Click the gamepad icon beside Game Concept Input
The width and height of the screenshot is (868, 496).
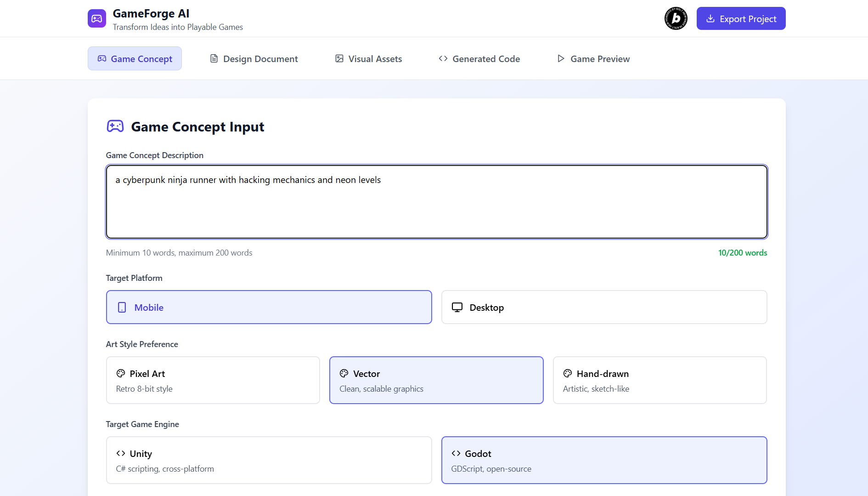[115, 126]
